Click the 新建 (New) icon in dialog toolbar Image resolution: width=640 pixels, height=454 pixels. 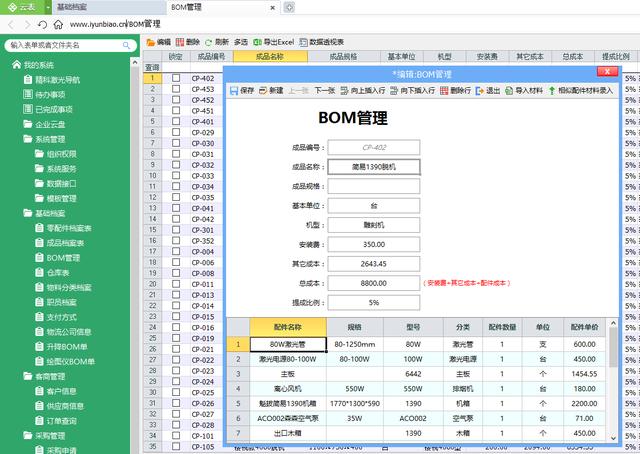click(264, 90)
